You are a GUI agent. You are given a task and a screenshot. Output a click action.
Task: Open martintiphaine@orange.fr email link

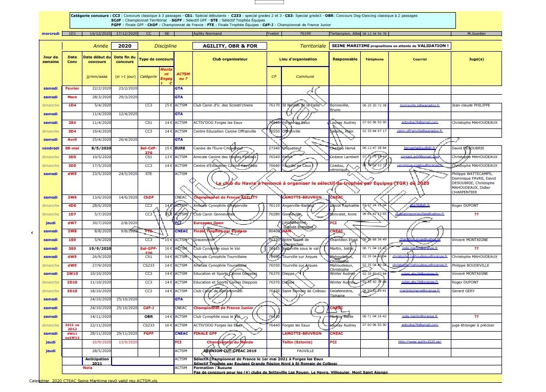click(420, 291)
